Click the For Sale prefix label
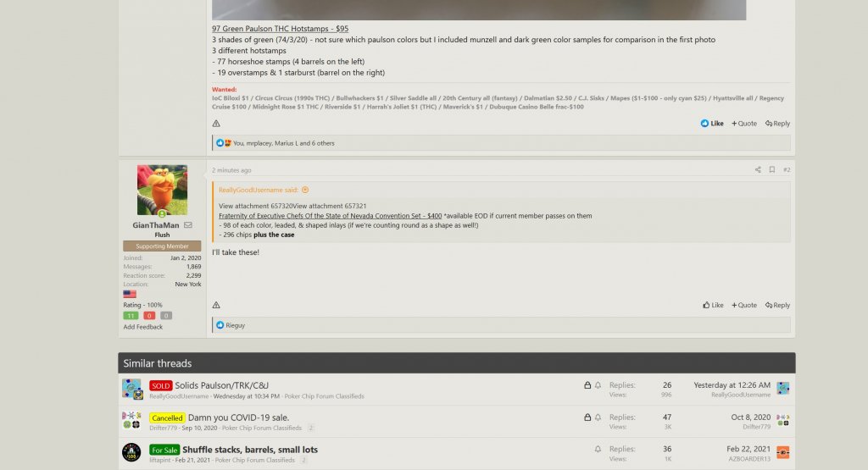868x470 pixels. click(x=164, y=450)
